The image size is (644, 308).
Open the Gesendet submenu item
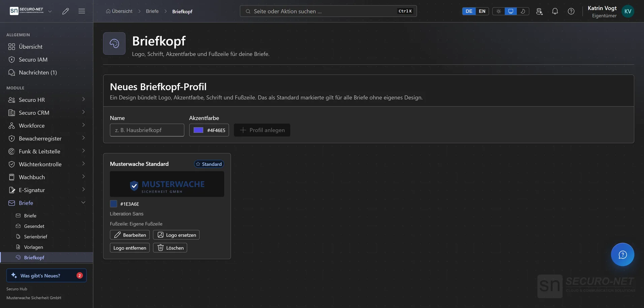click(46, 226)
